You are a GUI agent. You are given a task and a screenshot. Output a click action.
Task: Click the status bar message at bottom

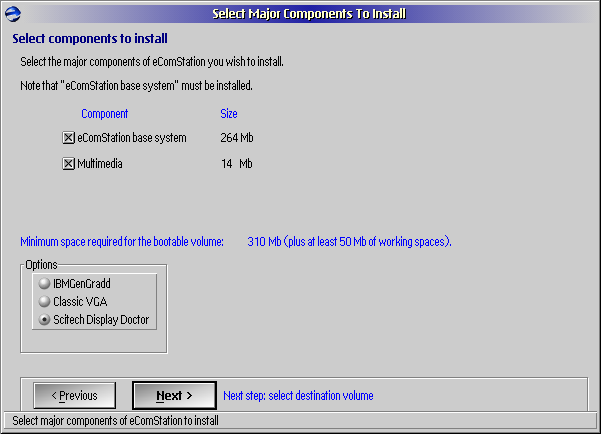tap(115, 421)
